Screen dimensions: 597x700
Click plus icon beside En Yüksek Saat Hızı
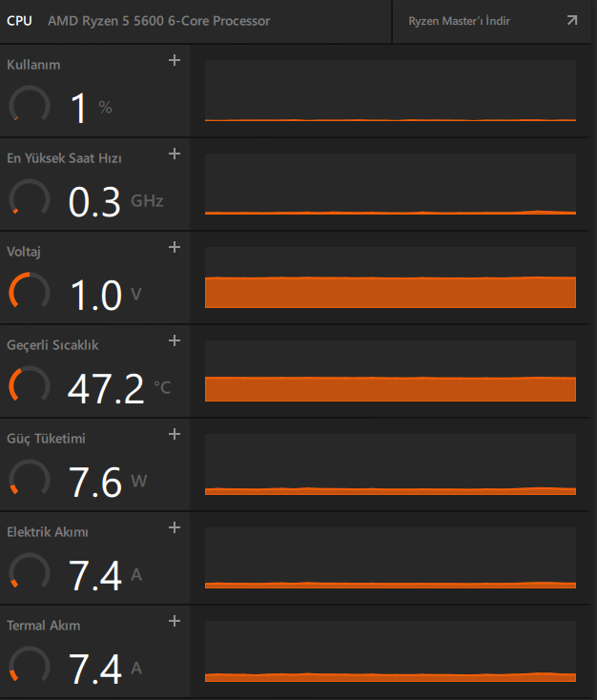click(174, 154)
